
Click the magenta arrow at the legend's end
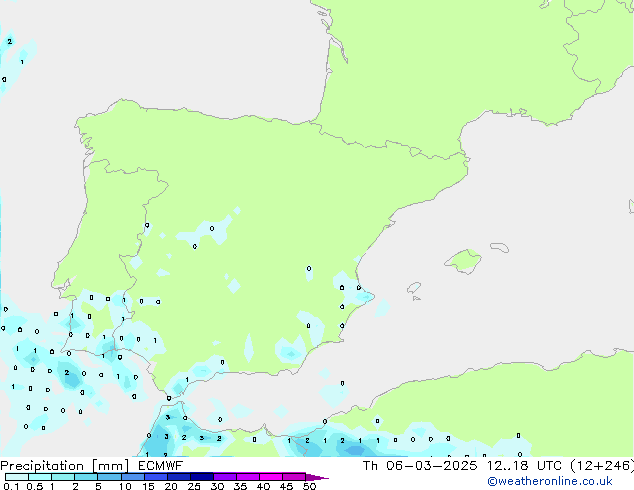click(x=320, y=477)
